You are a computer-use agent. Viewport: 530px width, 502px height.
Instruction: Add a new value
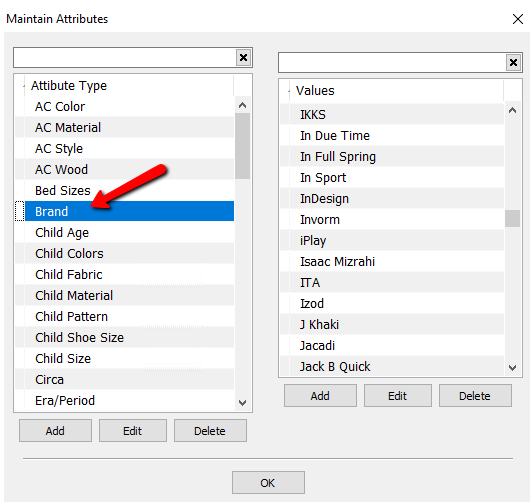320,396
